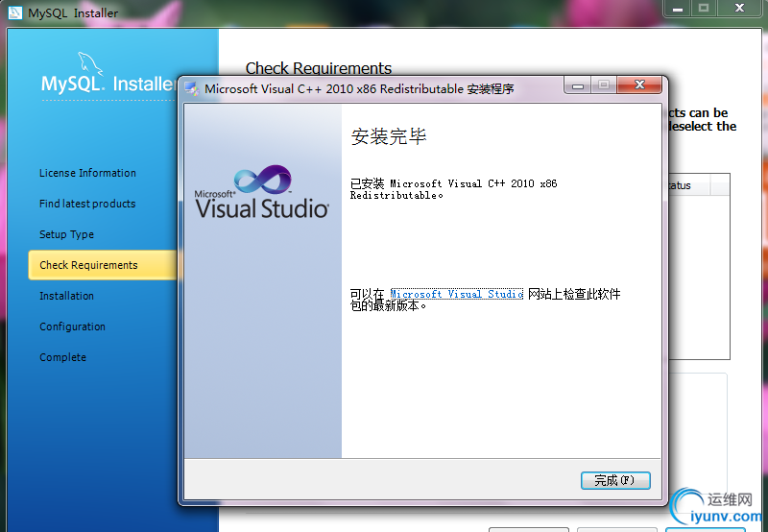Click the 安装完毕 heading text
The width and height of the screenshot is (768, 532).
coord(389,136)
